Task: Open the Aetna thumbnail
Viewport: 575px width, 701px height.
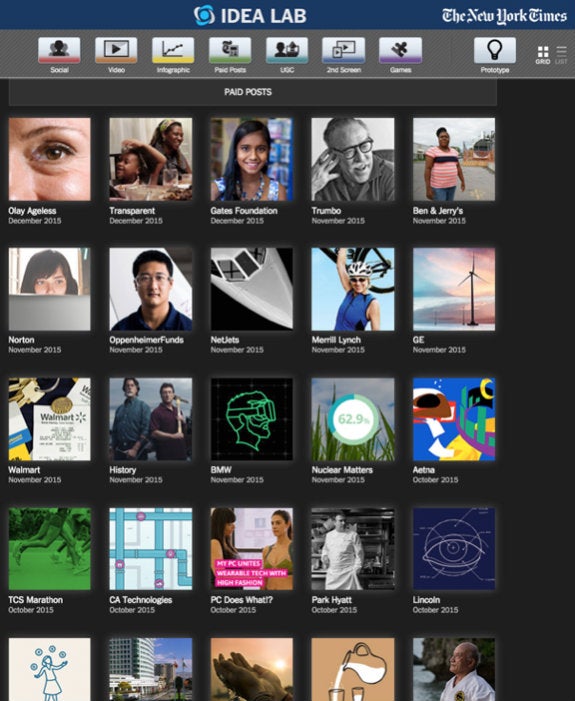Action: (x=454, y=419)
